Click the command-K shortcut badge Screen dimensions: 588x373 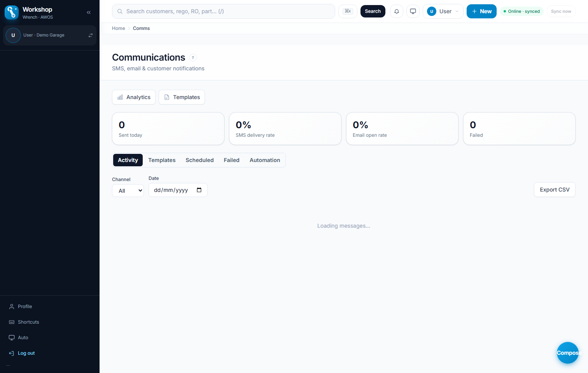coord(348,11)
